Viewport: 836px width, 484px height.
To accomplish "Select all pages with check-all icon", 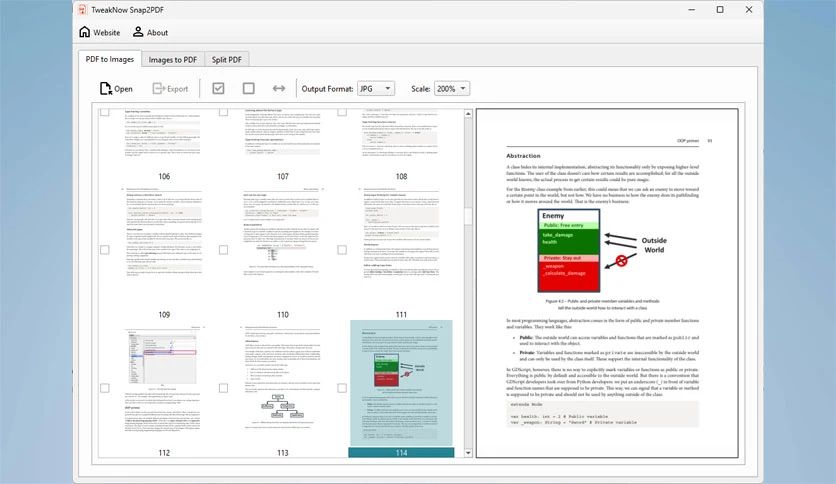I will coord(218,88).
